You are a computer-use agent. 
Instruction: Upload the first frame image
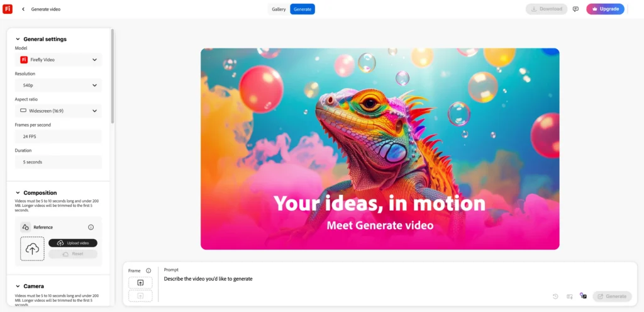click(x=140, y=283)
